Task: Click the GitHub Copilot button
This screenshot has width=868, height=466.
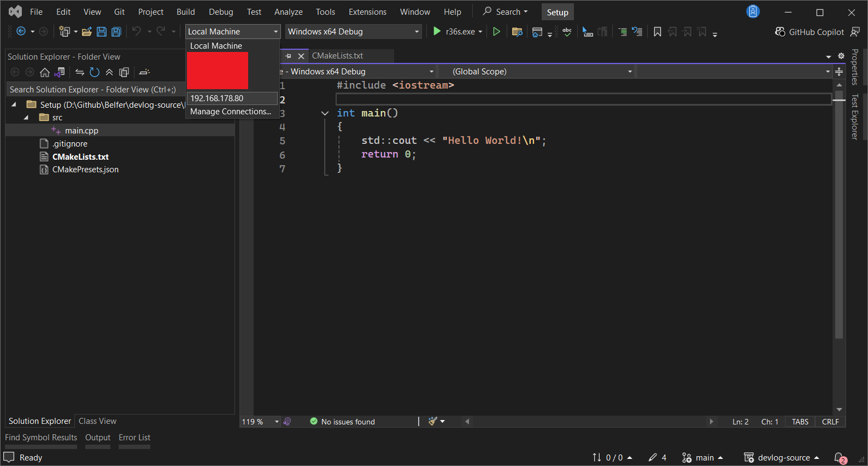Action: click(x=810, y=32)
